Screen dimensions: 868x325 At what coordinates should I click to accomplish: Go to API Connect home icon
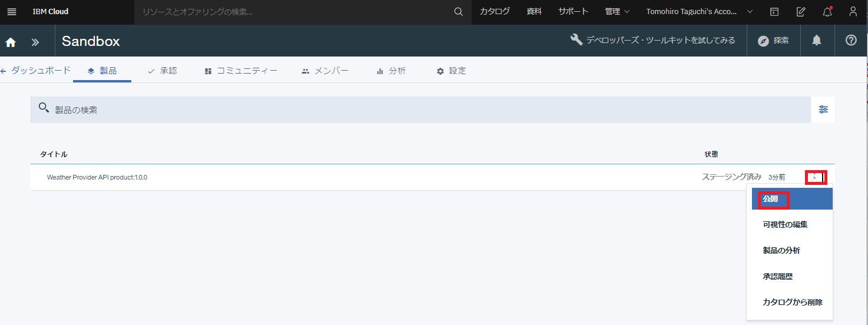tap(11, 41)
